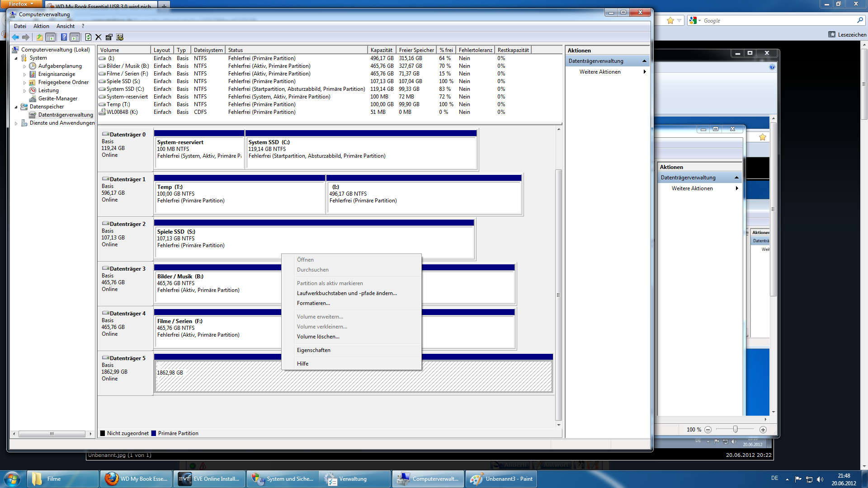Collapse the Datenträgerverwaltung actions section
The height and width of the screenshot is (488, 868).
click(644, 61)
